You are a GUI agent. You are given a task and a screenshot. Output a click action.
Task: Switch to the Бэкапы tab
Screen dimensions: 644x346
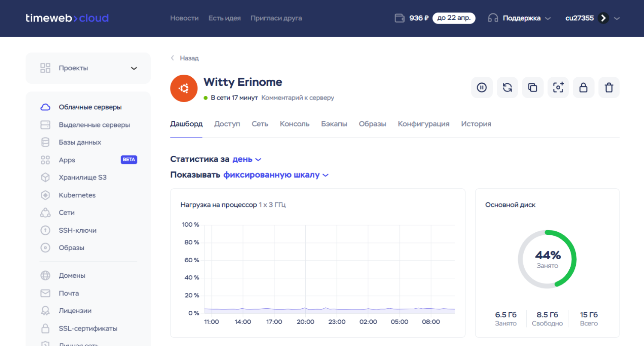pos(334,124)
